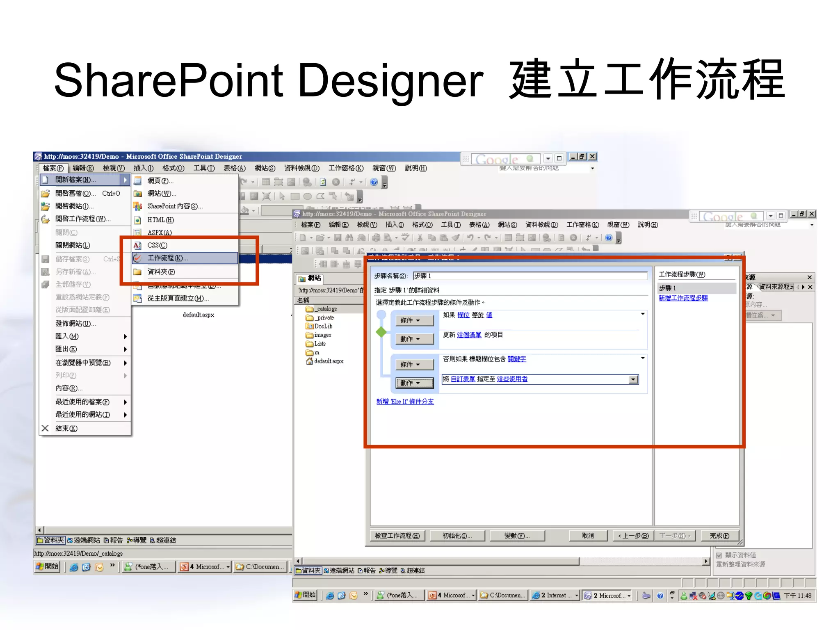
Task: Click 開新檔案(N)... in the File menu
Action: [x=85, y=180]
